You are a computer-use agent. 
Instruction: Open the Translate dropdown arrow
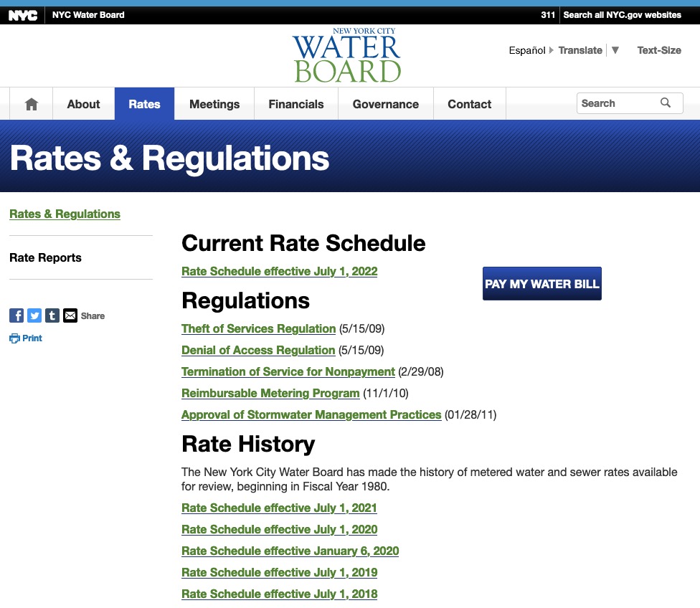point(615,50)
